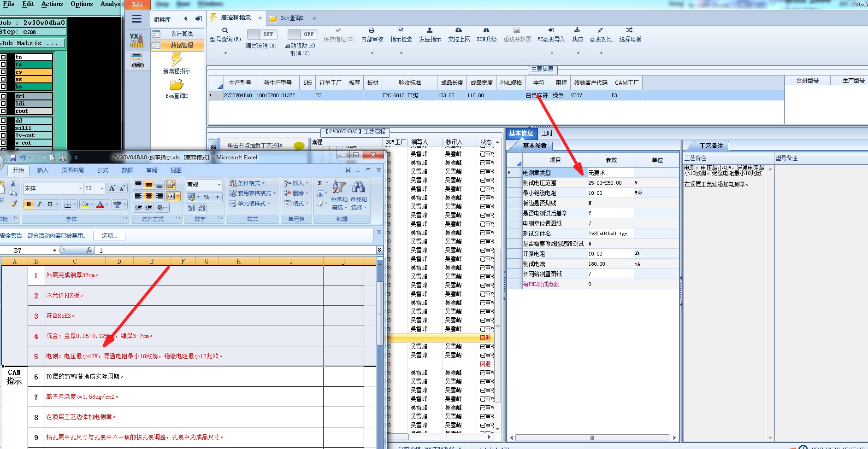Click the 选项... button in security warning

tap(109, 235)
